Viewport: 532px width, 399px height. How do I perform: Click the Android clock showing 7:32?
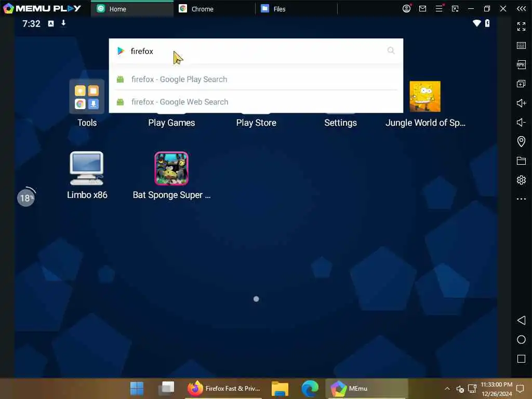click(31, 23)
